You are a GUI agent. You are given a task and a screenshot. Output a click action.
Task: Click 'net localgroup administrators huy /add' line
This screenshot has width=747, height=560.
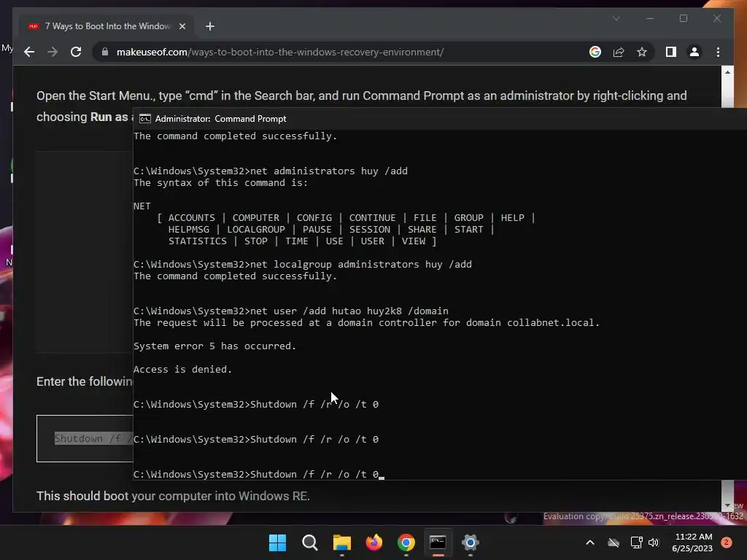click(x=303, y=264)
